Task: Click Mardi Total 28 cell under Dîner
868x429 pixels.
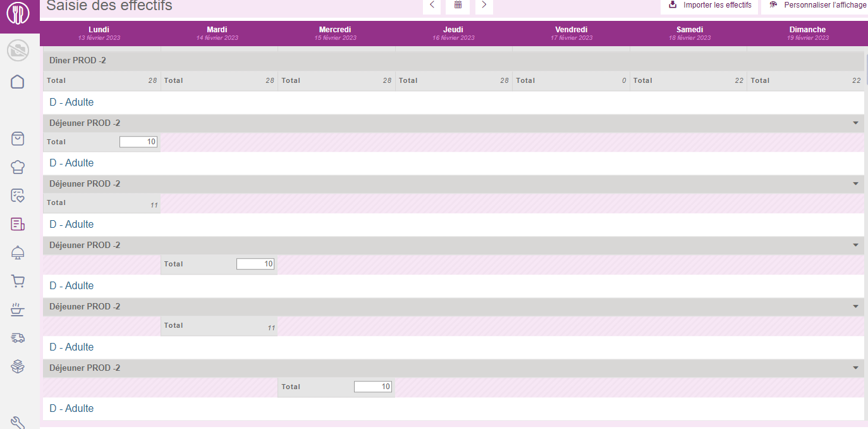Action: click(x=219, y=80)
